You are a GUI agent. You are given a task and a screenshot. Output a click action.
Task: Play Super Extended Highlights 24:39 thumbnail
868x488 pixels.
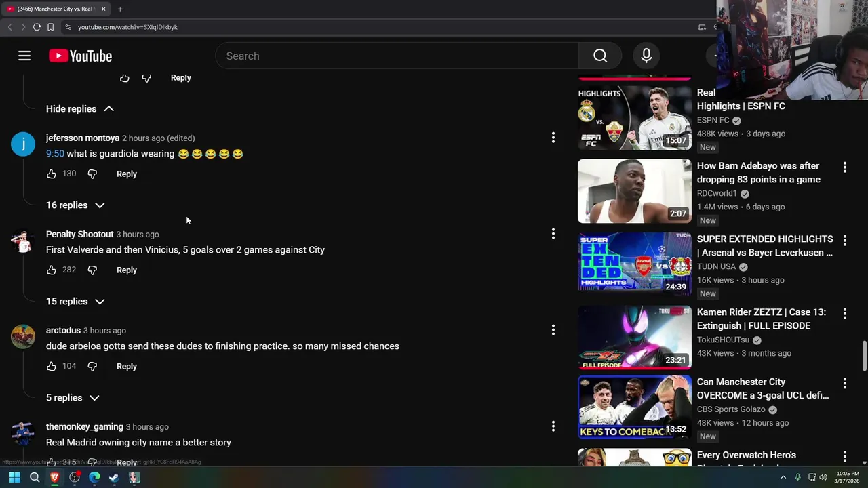point(635,264)
